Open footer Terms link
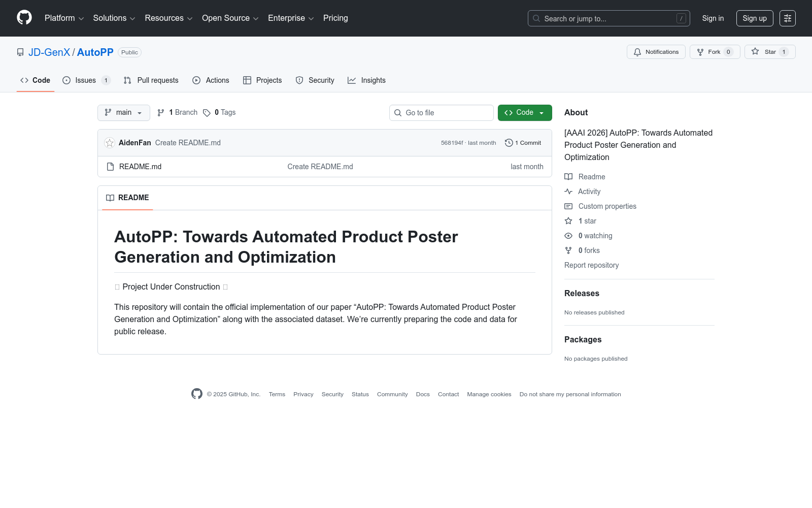The width and height of the screenshot is (812, 508). click(x=277, y=394)
